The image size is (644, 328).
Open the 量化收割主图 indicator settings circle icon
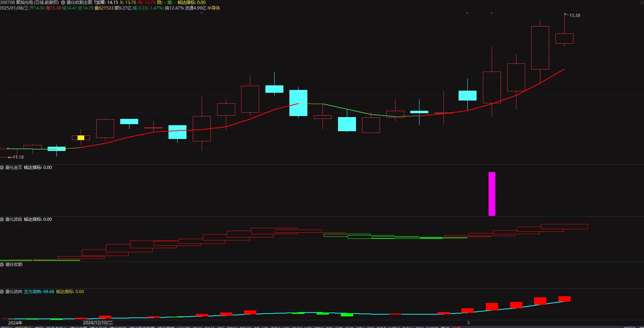coord(63,2)
